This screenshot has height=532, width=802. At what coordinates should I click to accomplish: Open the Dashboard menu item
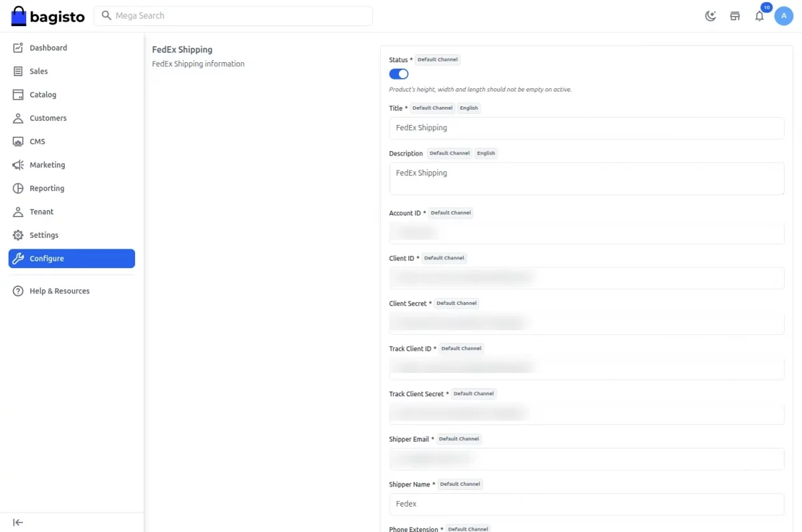tap(72, 47)
